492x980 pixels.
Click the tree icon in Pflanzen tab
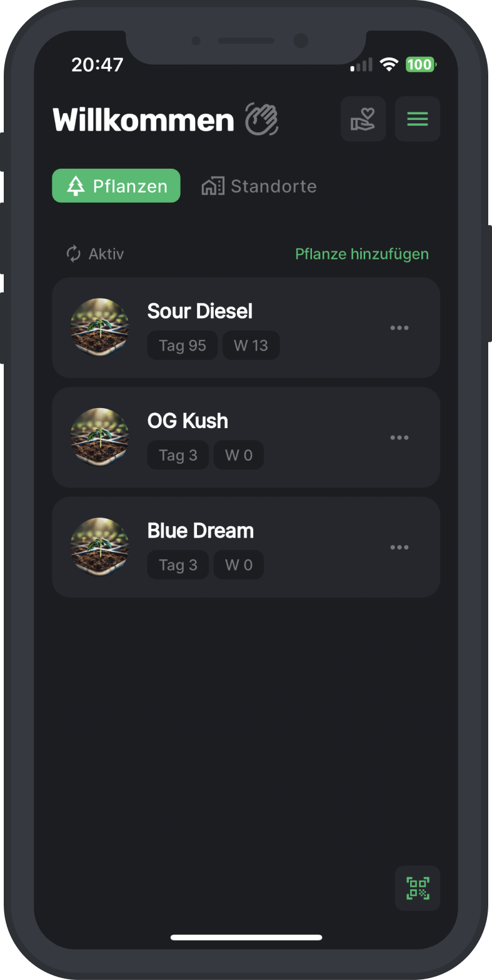click(76, 186)
